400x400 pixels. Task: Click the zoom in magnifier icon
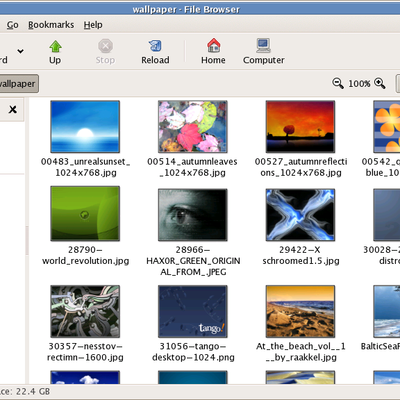pos(380,83)
